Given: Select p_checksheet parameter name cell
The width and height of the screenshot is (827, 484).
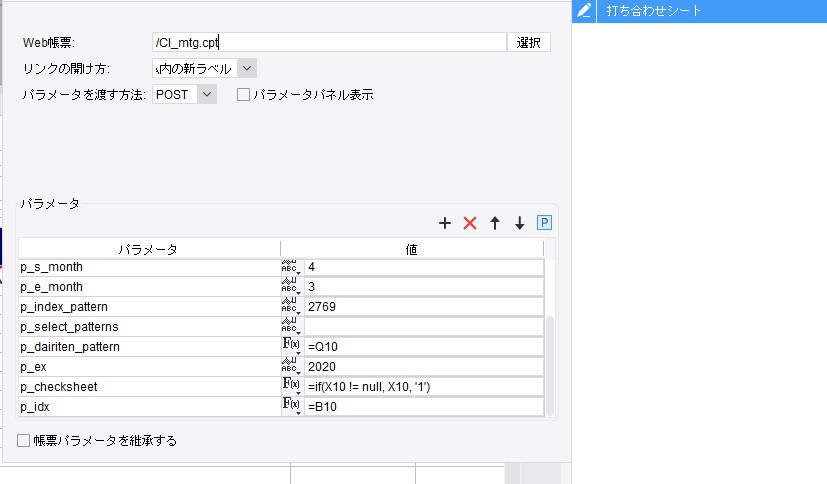Looking at the screenshot, I should 150,386.
